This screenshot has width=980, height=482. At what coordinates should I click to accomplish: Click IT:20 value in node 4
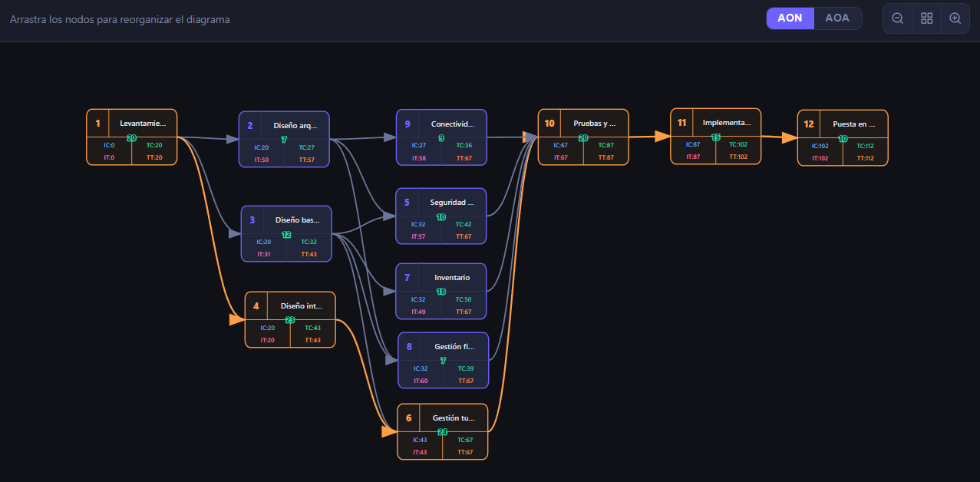pyautogui.click(x=267, y=340)
